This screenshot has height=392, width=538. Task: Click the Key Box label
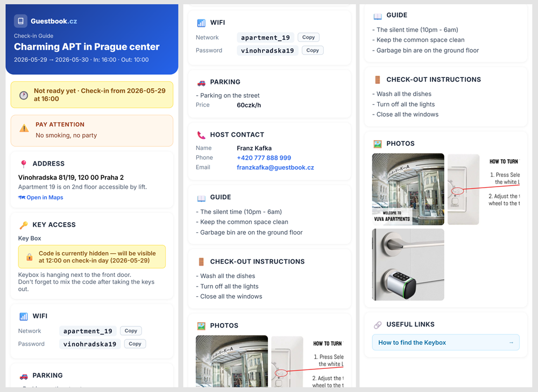click(30, 238)
